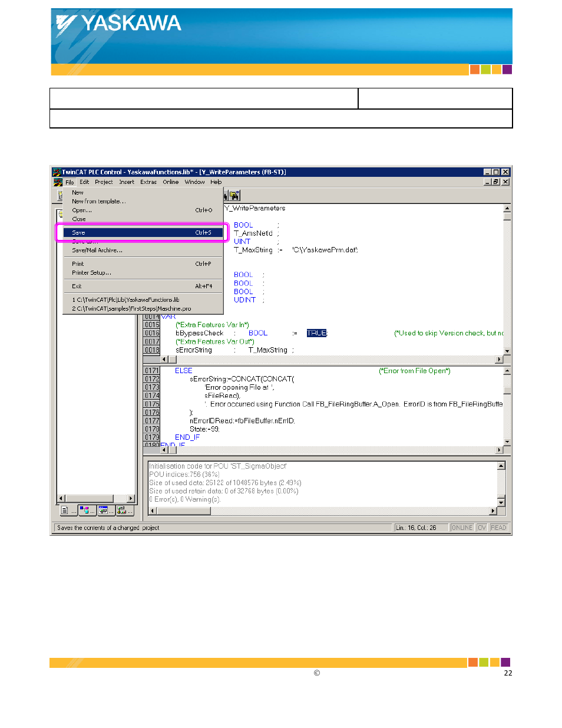The image size is (562, 728).
Task: Click the File menu in menu bar
Action: [x=70, y=182]
